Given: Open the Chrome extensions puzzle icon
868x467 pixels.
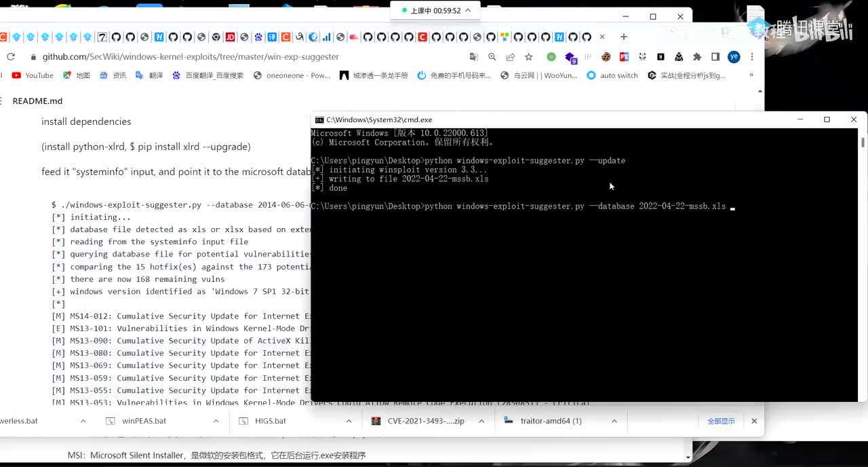Looking at the screenshot, I should point(697,57).
